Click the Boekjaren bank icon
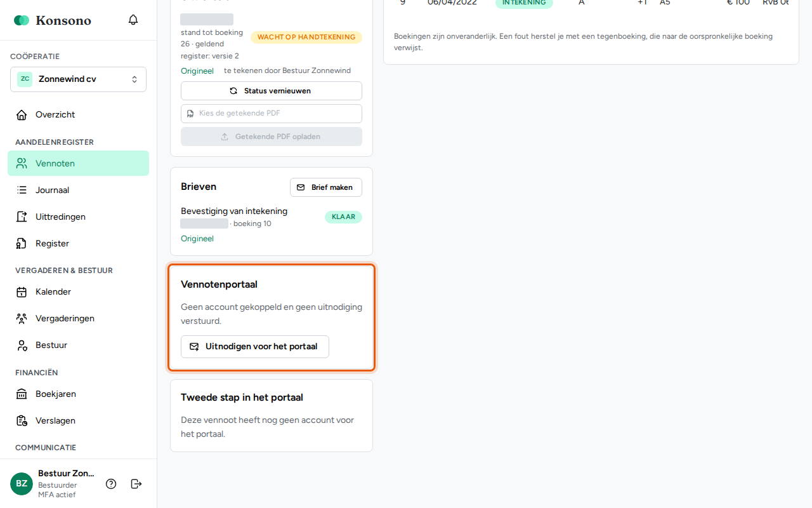The width and height of the screenshot is (812, 508). pyautogui.click(x=22, y=394)
